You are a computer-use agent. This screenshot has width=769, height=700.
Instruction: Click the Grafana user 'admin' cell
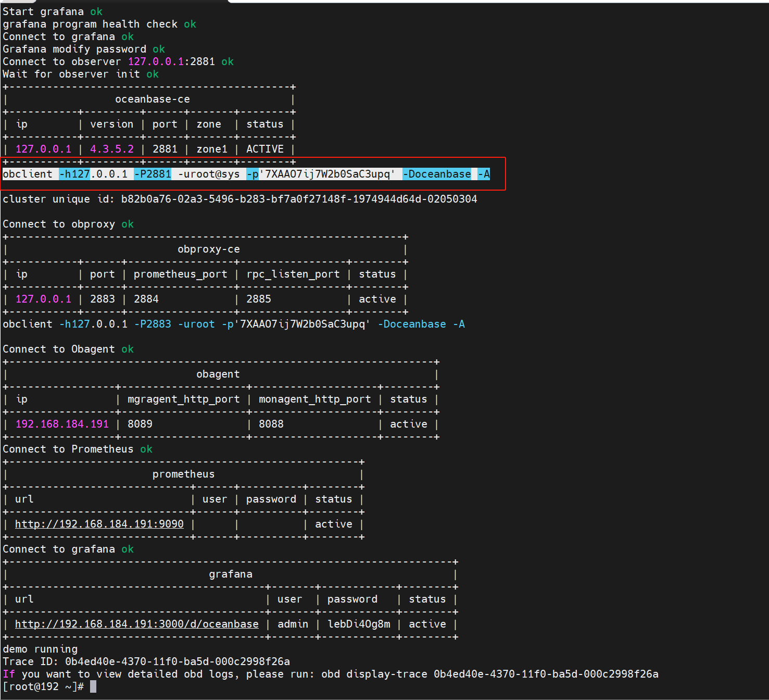coord(293,624)
